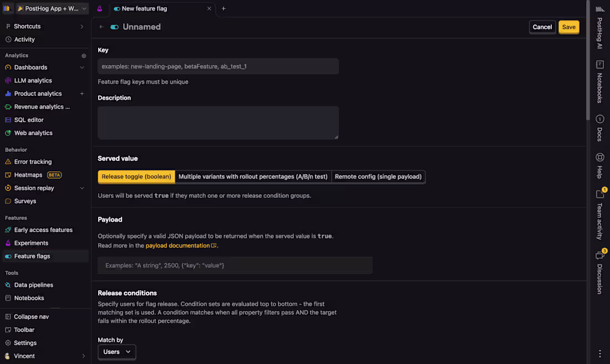Image resolution: width=610 pixels, height=364 pixels.
Task: Open the Match by Users dropdown
Action: [116, 352]
